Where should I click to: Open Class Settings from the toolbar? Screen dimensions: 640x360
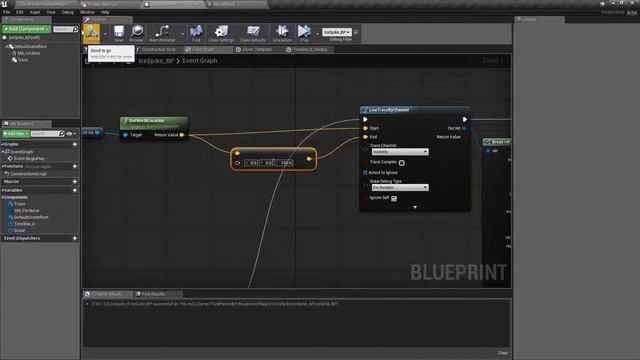coord(221,33)
